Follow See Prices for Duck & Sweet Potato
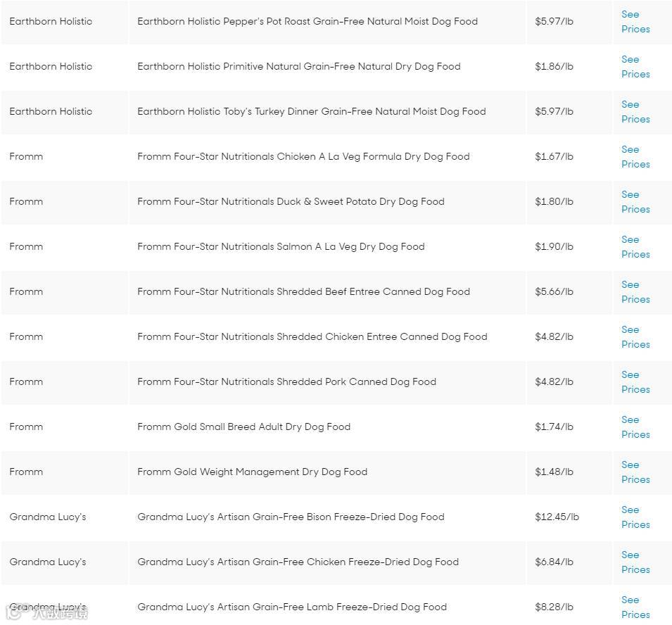672x625 pixels. coord(635,202)
